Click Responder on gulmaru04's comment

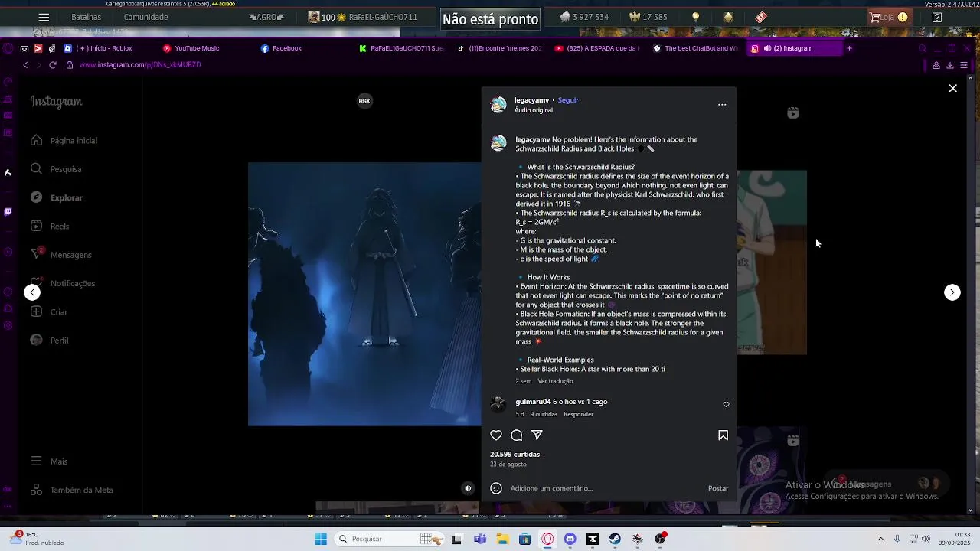click(578, 414)
